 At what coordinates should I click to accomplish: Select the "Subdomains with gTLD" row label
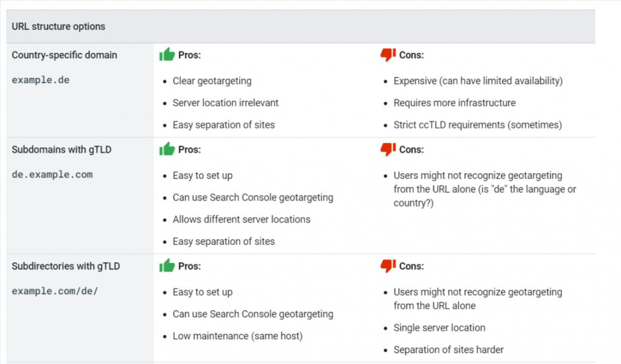click(61, 150)
